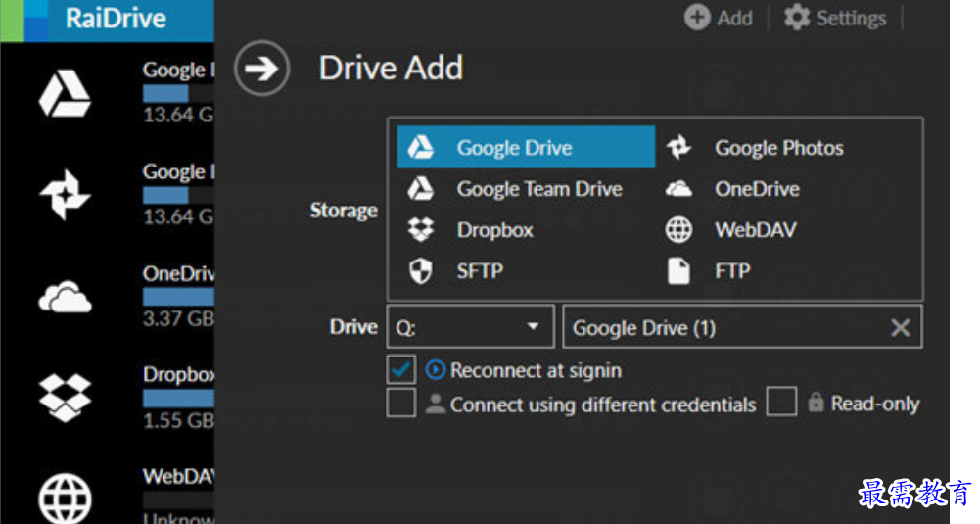Choose Google Team Drive storage option

click(x=527, y=189)
